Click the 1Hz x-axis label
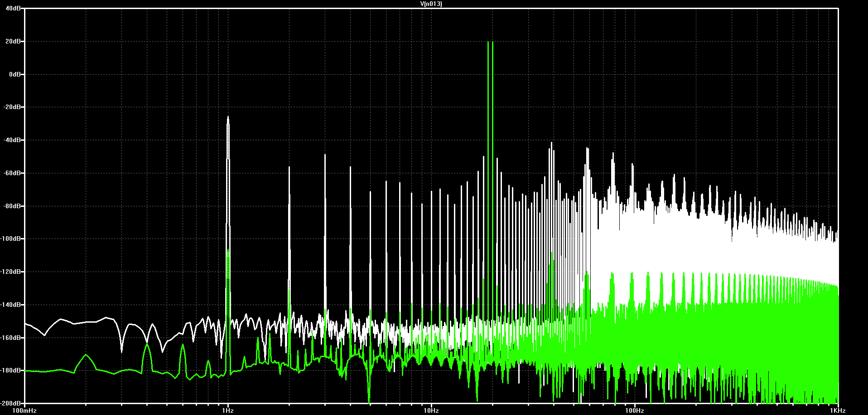 (228, 410)
